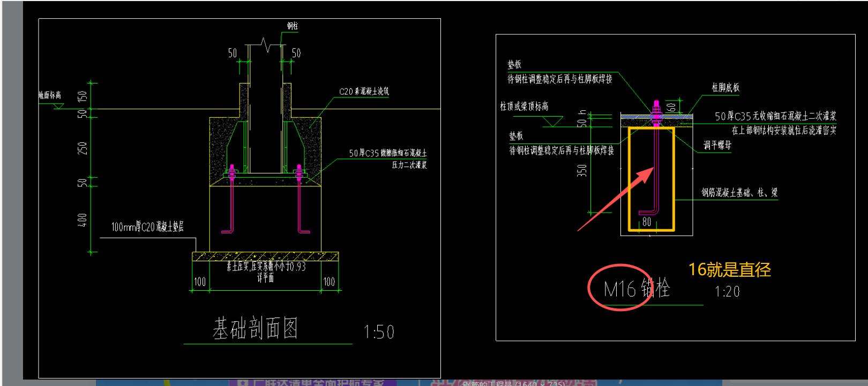Viewport: 868px width, 386px height.
Task: Select the 基础剖面图 drawing title
Action: click(255, 328)
